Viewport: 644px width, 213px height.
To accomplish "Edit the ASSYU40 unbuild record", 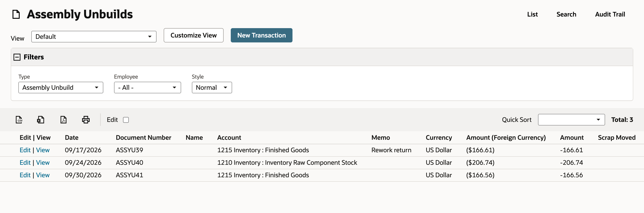I will click(x=25, y=163).
